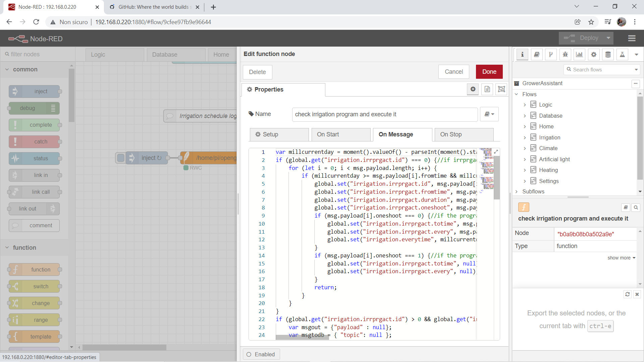Open the sidebar tabs dropdown arrow
Viewport: 644px width, 362px height.
[x=636, y=54]
